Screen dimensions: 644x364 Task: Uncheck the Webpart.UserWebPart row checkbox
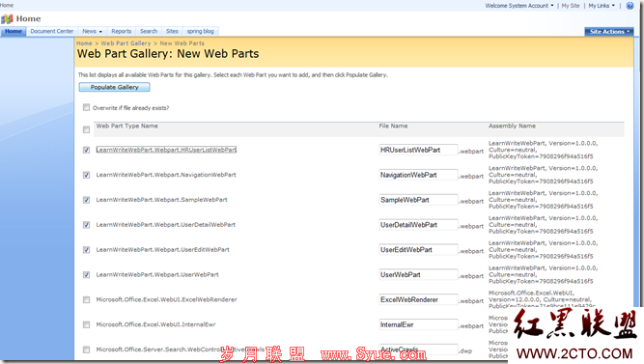86,275
